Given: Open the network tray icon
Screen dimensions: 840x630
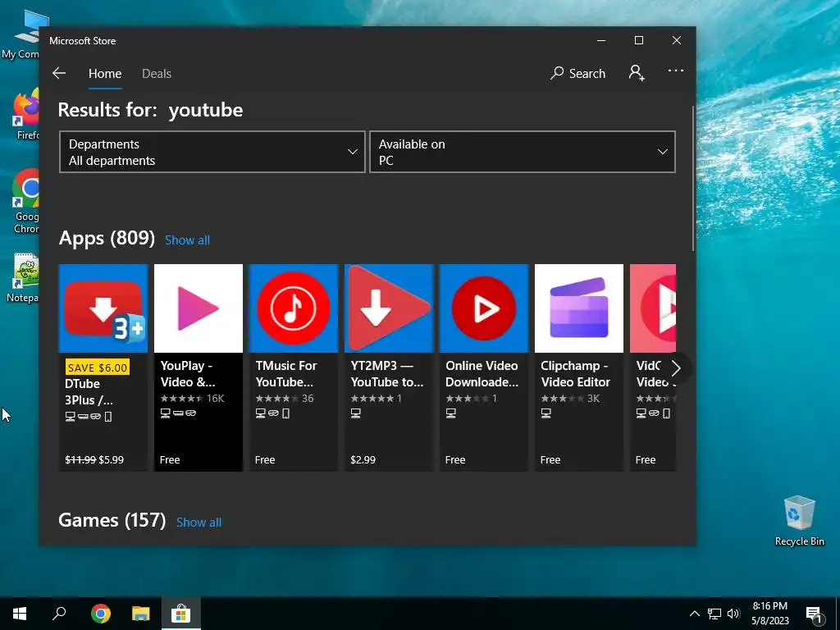Looking at the screenshot, I should point(714,614).
